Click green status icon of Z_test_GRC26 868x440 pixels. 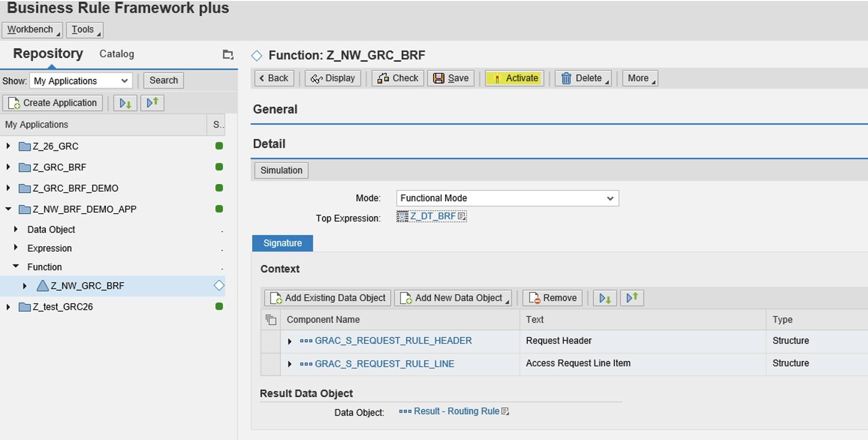219,307
